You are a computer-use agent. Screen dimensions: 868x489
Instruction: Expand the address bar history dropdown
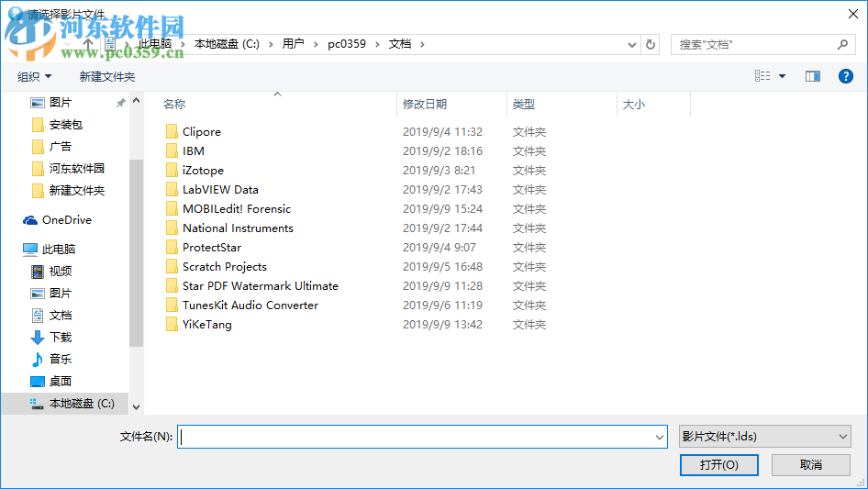click(x=631, y=45)
